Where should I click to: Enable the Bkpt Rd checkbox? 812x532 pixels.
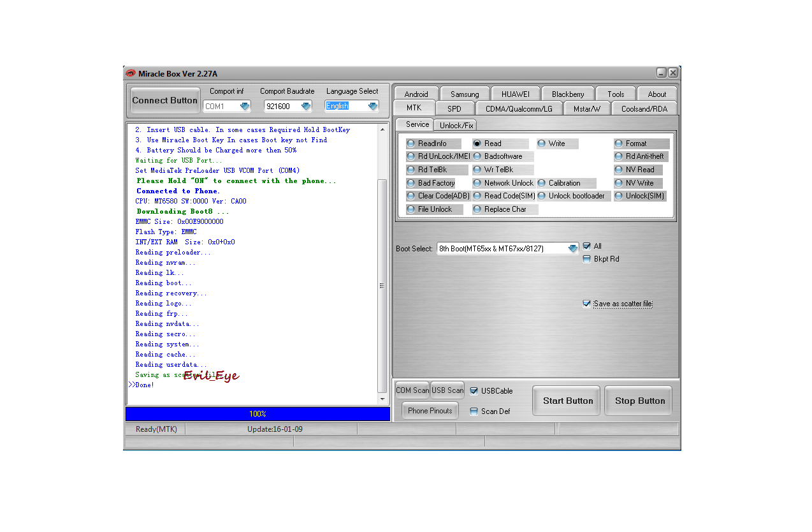[x=587, y=259]
